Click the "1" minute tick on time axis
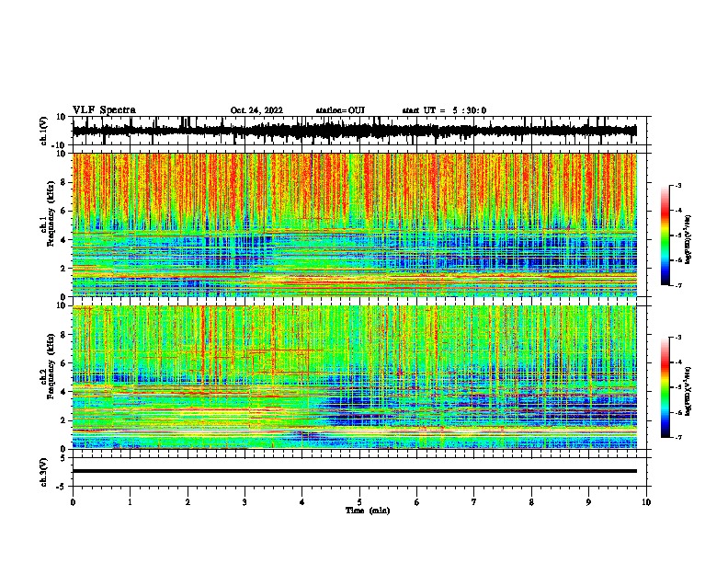 coord(130,502)
